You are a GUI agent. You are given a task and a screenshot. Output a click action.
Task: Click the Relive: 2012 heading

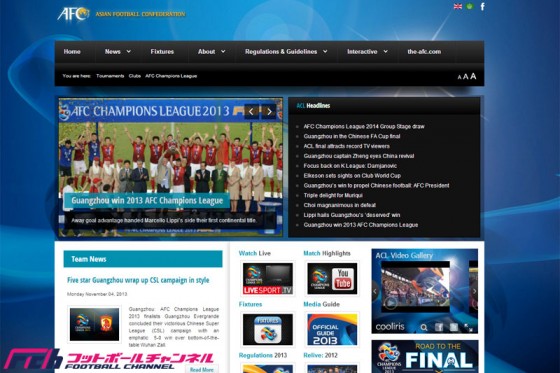tap(320, 355)
